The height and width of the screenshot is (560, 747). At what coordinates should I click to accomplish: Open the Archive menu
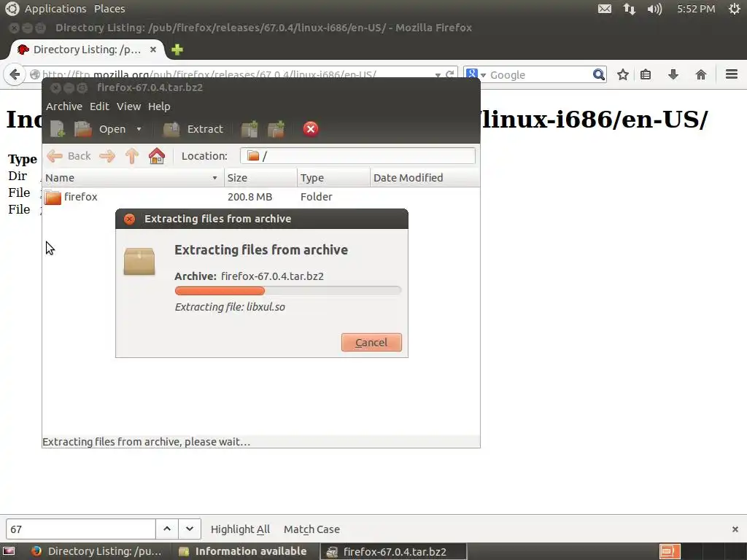point(64,106)
